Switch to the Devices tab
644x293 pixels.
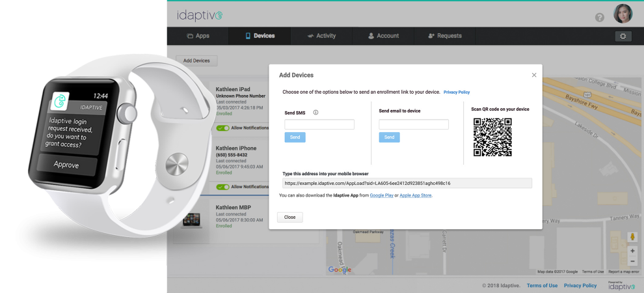pos(260,36)
